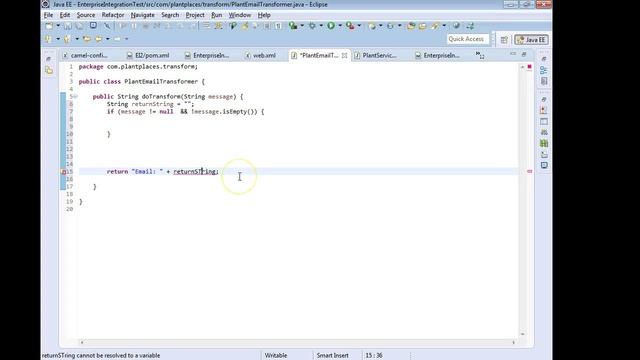This screenshot has height=360, width=640.
Task: Click the blue arrows icon after the globe
Action: (470, 26)
